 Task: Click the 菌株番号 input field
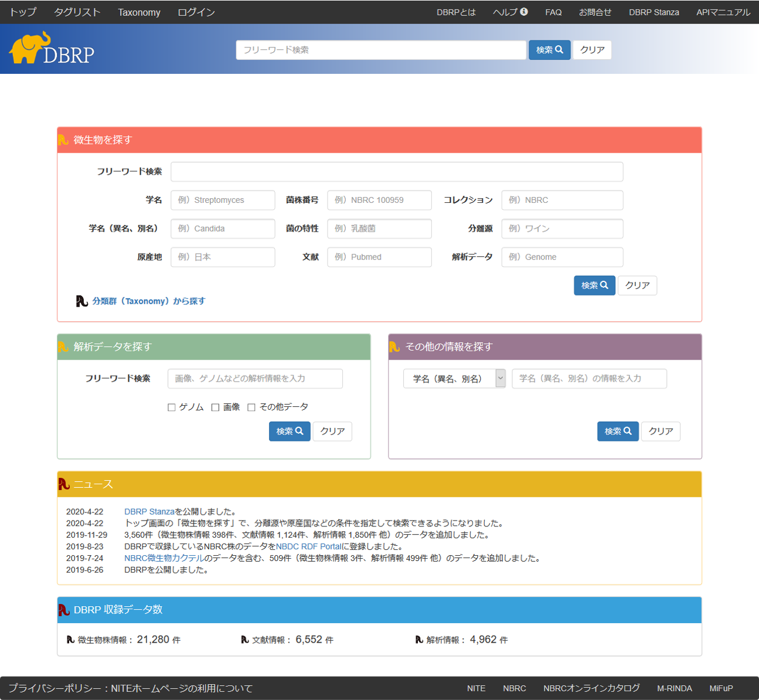[379, 200]
